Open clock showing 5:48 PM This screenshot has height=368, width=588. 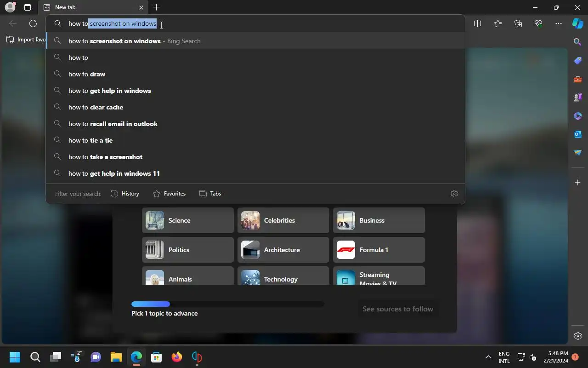555,357
